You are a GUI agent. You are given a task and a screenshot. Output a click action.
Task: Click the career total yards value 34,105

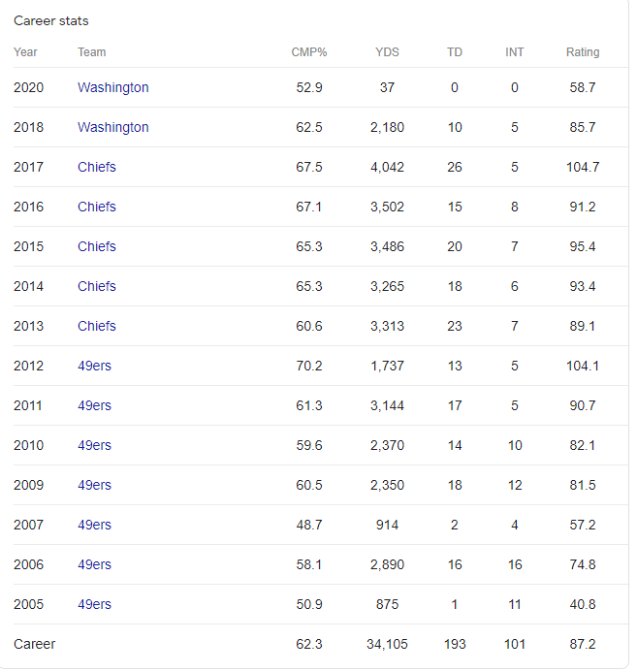coord(387,644)
